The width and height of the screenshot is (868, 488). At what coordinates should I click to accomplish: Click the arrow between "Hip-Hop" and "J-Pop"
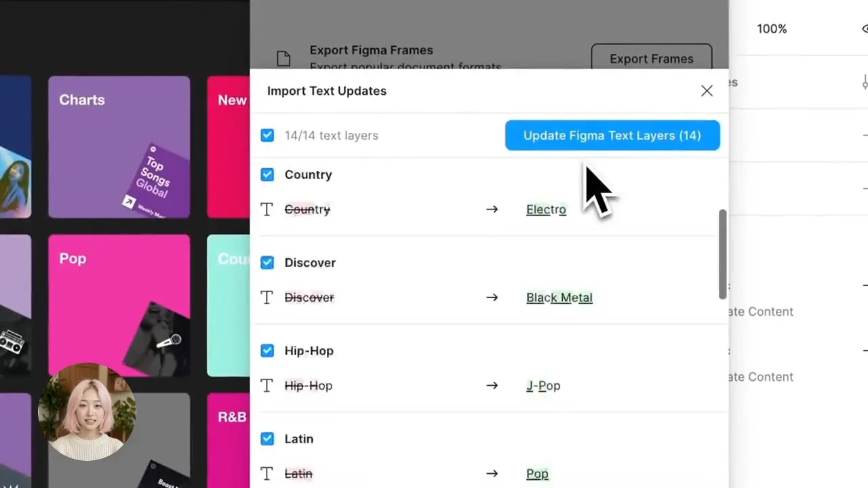pyautogui.click(x=492, y=386)
